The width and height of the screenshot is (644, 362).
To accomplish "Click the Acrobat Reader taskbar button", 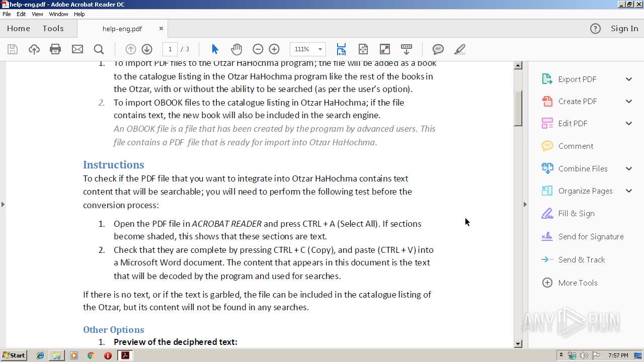I will pos(125,355).
